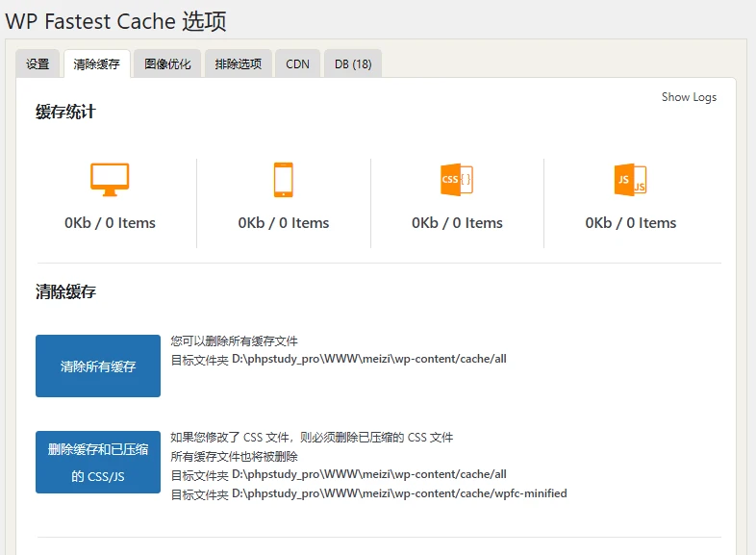Click the 清除所有缓存 button
The height and width of the screenshot is (555, 756).
[x=98, y=366]
